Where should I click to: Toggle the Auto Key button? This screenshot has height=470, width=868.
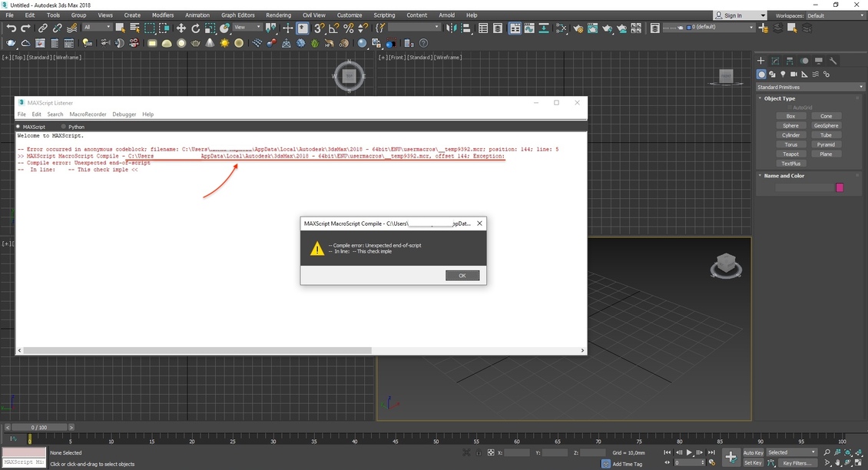(x=753, y=452)
